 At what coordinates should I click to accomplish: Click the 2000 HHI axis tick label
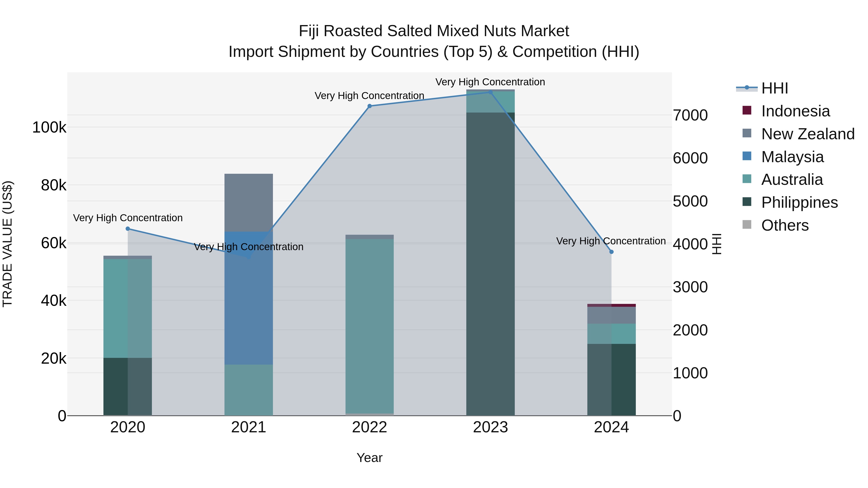pos(691,330)
